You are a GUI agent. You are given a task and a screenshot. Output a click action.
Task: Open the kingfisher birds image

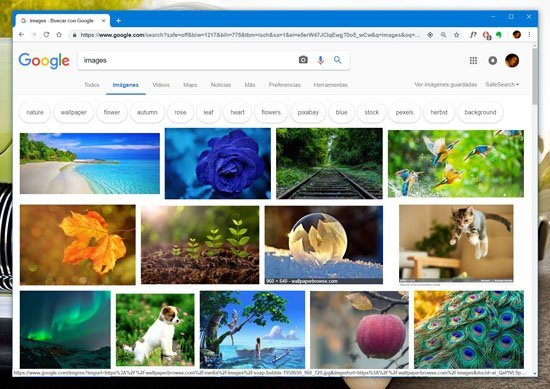(456, 163)
